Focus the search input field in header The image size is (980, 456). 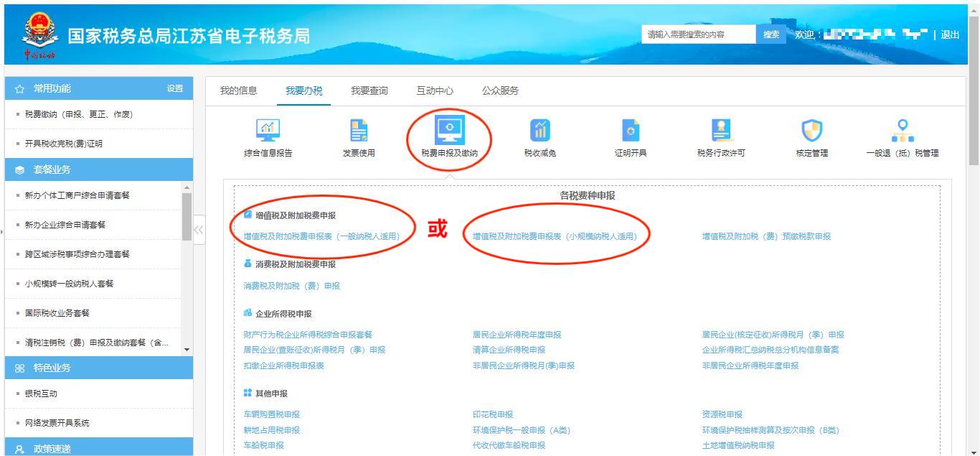click(699, 34)
